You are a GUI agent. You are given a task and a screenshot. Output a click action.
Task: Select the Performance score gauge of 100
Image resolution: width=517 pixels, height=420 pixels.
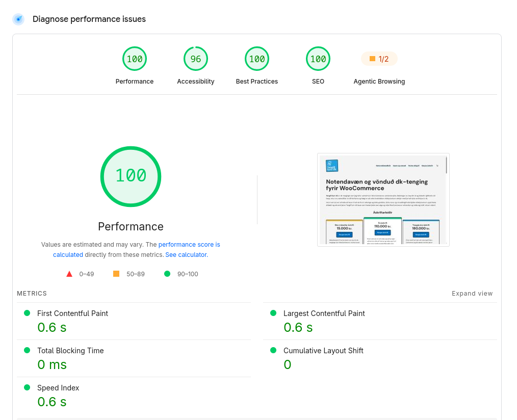135,59
